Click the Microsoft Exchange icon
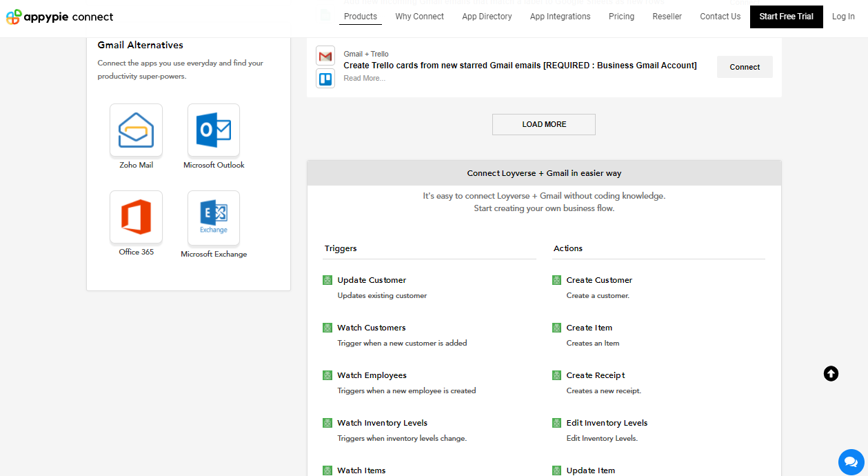Viewport: 868px width, 476px height. click(x=214, y=218)
